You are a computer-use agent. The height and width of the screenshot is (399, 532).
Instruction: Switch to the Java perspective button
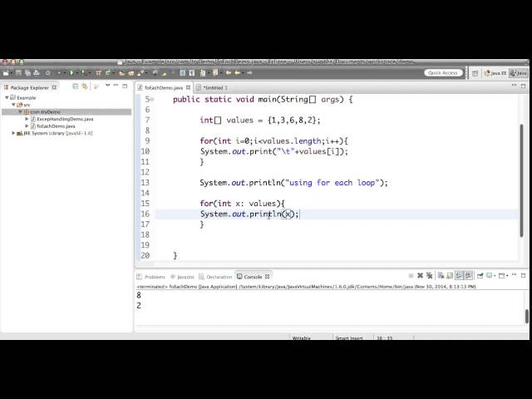pos(519,73)
